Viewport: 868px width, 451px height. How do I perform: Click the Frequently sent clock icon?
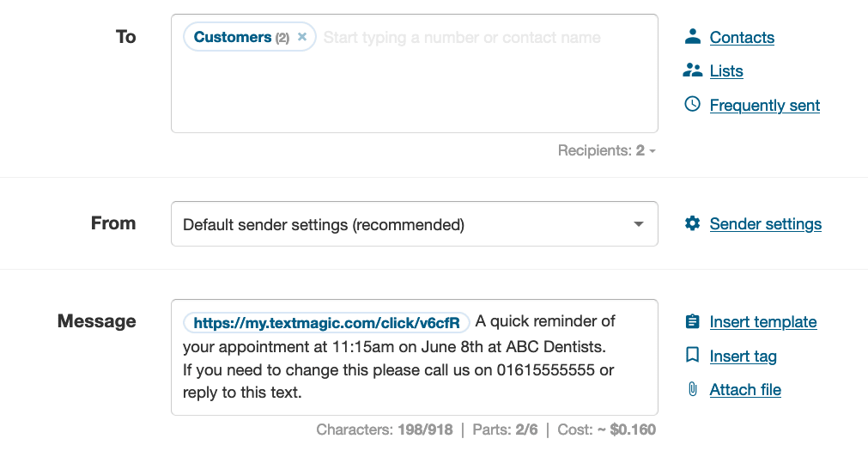[692, 104]
